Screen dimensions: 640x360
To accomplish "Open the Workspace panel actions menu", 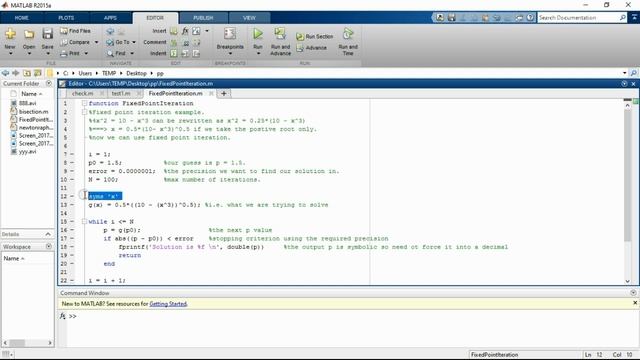I will click(49, 247).
